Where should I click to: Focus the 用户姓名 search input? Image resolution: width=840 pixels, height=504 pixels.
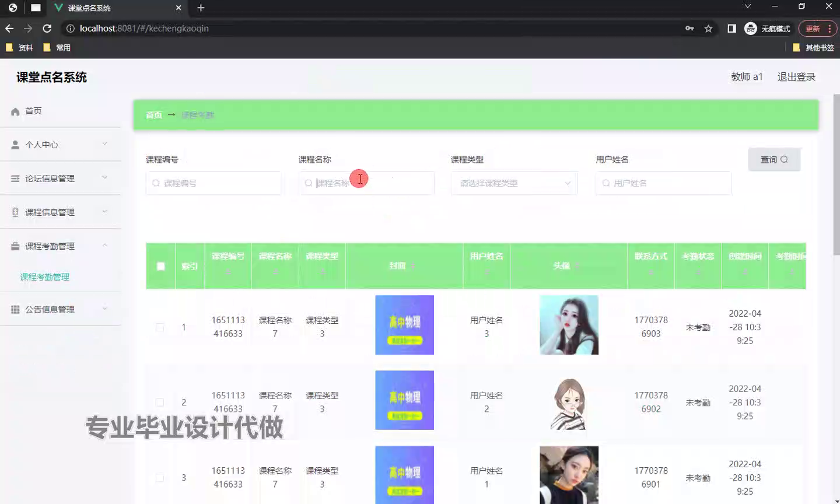663,183
